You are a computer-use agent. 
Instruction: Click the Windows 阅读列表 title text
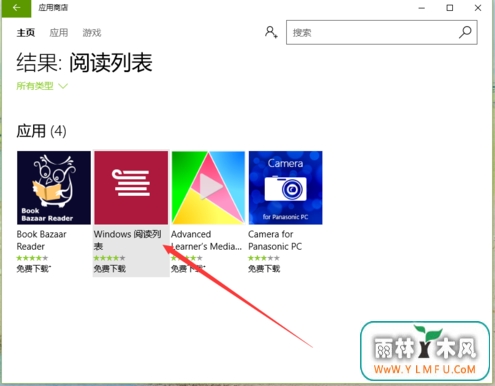click(x=128, y=240)
